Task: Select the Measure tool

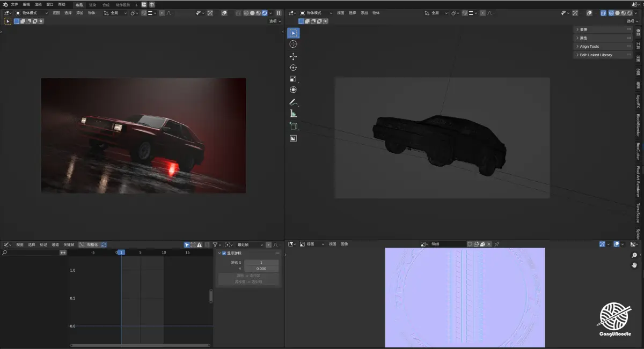Action: tap(294, 113)
